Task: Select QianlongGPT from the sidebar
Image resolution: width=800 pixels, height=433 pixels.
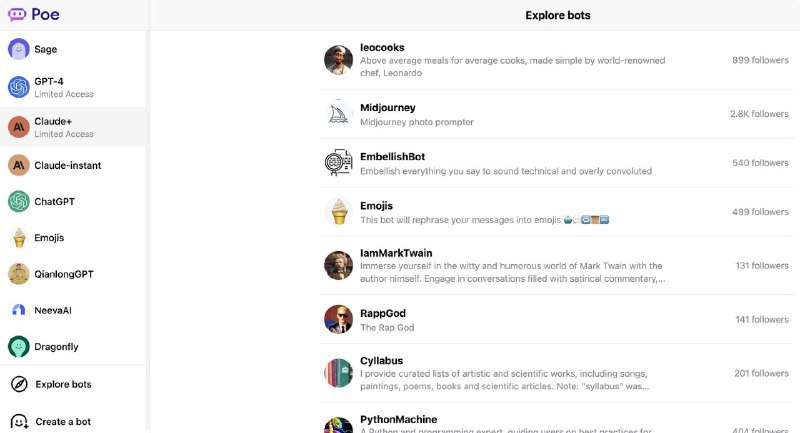Action: click(64, 274)
